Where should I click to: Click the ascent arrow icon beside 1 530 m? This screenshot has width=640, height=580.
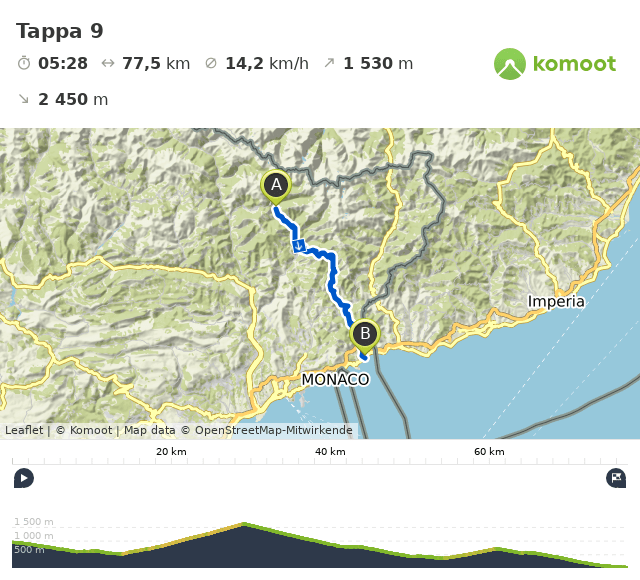(x=329, y=63)
